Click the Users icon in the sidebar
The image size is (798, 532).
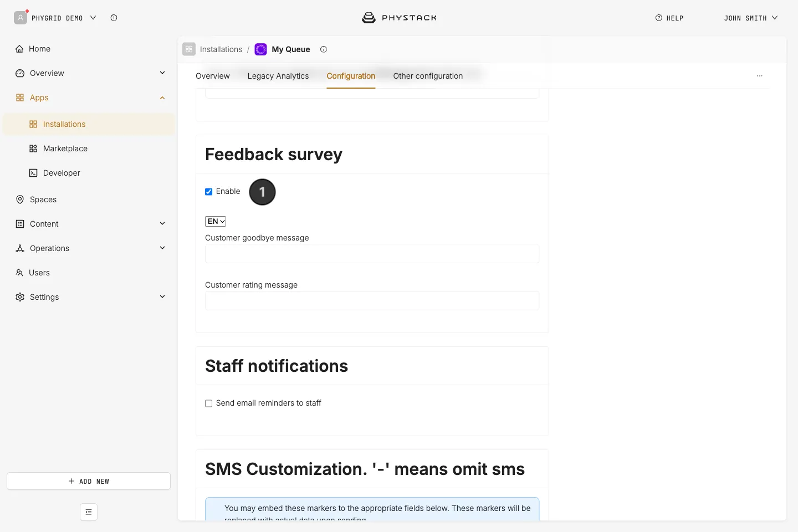pyautogui.click(x=19, y=273)
